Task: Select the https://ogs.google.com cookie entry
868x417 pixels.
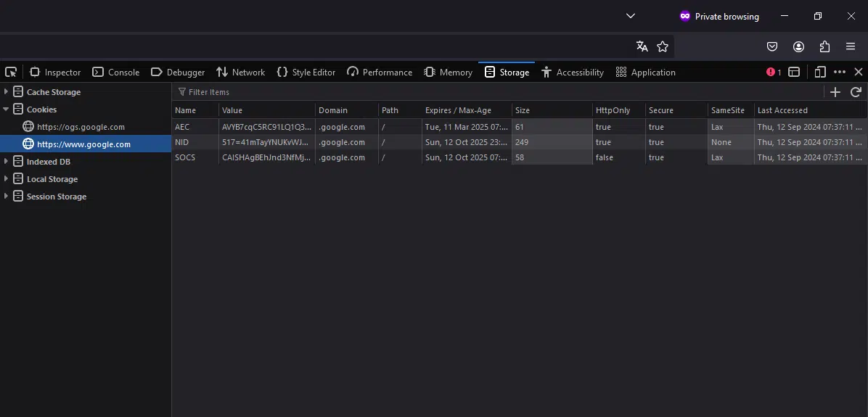Action: pyautogui.click(x=81, y=127)
